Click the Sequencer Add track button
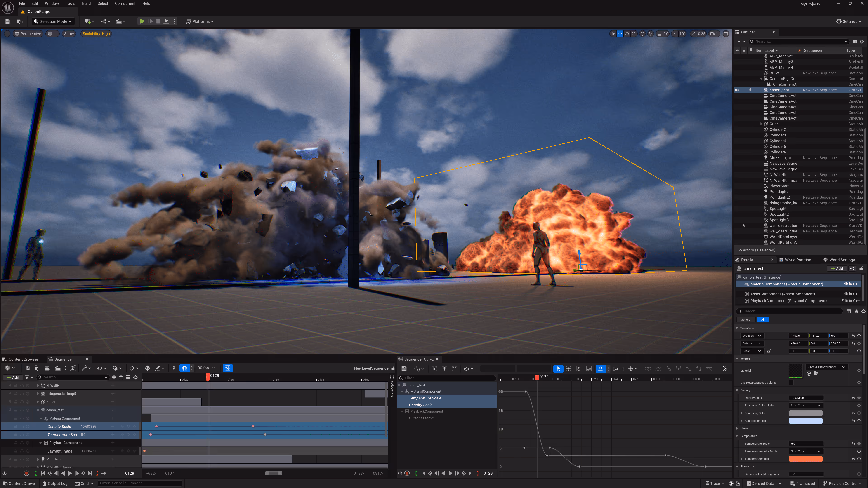Viewport: 868px width, 488px height. click(13, 377)
